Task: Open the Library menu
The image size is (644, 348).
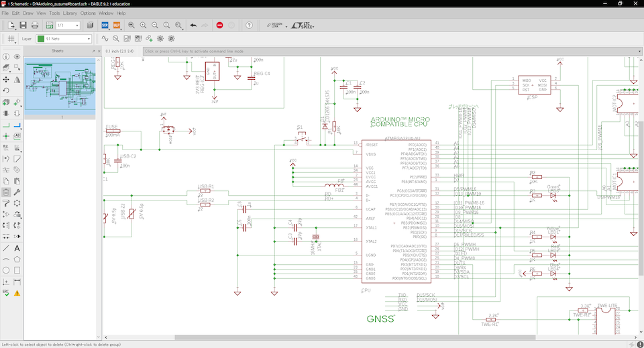Action: 70,13
